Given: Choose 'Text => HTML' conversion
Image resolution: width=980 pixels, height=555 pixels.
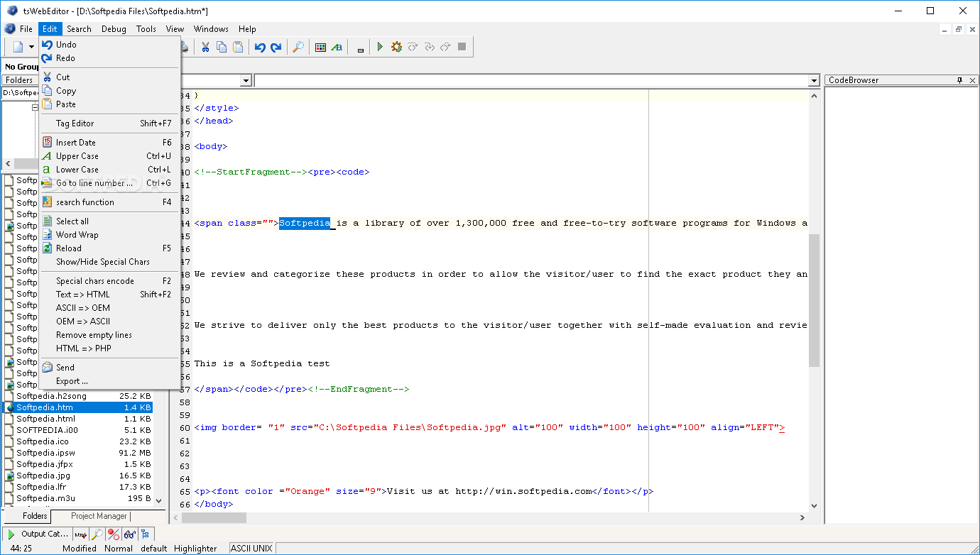Looking at the screenshot, I should point(109,295).
